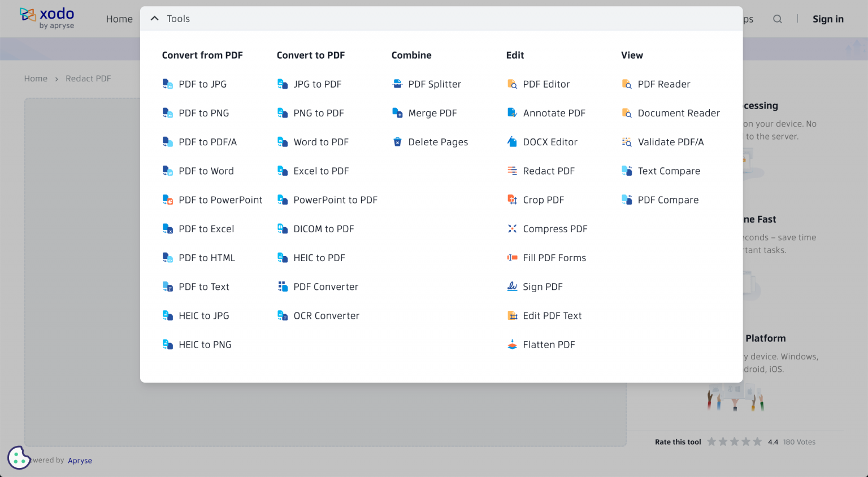The height and width of the screenshot is (477, 868).
Task: Click the cookie preferences icon
Action: [x=19, y=458]
